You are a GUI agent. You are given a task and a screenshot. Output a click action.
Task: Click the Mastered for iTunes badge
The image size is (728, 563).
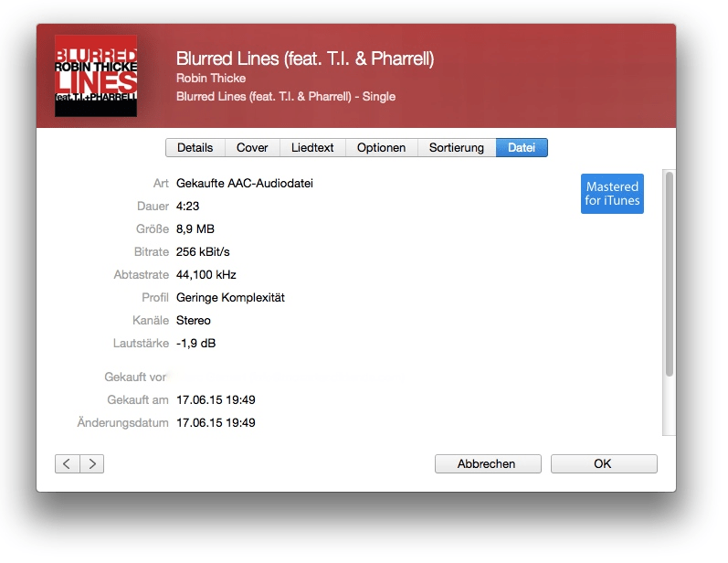tap(612, 194)
